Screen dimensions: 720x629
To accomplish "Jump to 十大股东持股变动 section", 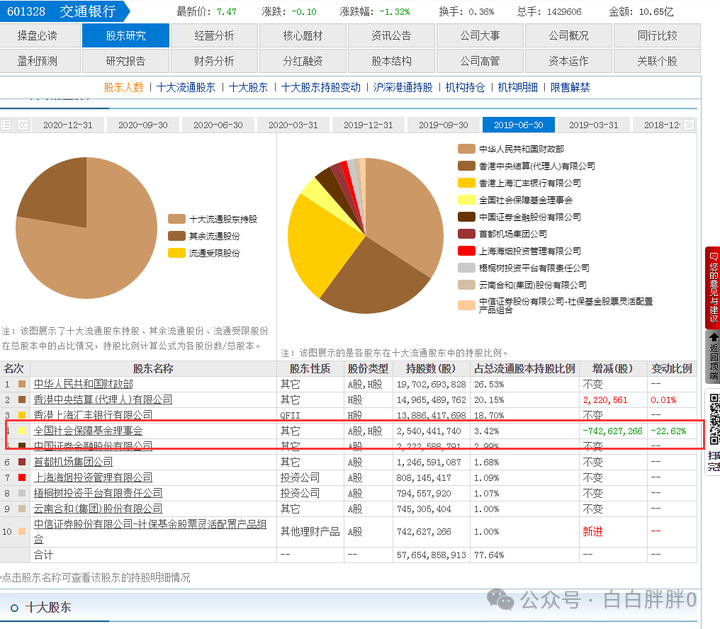I will click(x=321, y=87).
